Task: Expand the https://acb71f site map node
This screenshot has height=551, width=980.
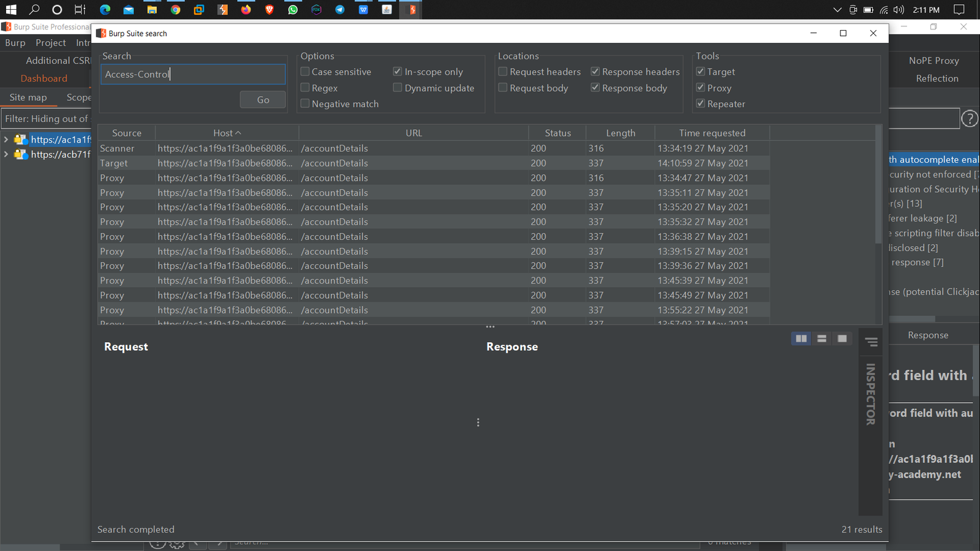Action: (6, 154)
